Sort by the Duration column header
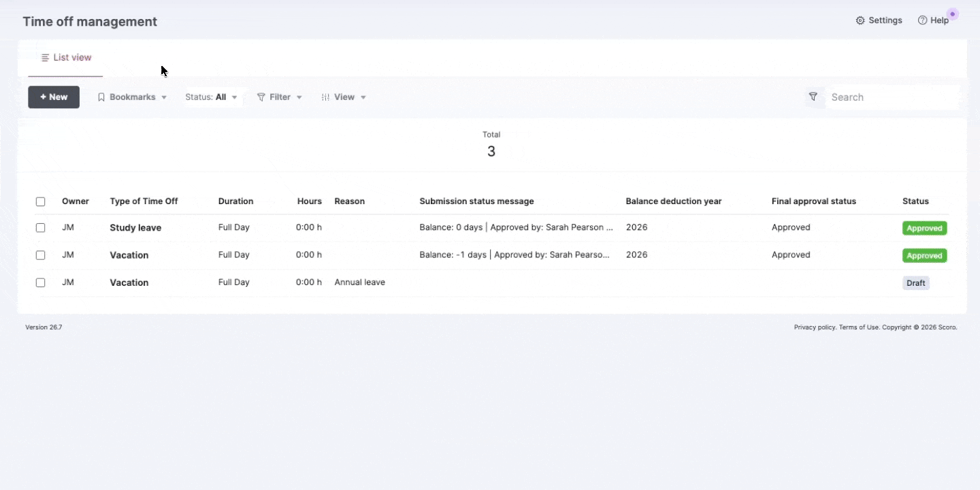980x490 pixels. coord(235,201)
